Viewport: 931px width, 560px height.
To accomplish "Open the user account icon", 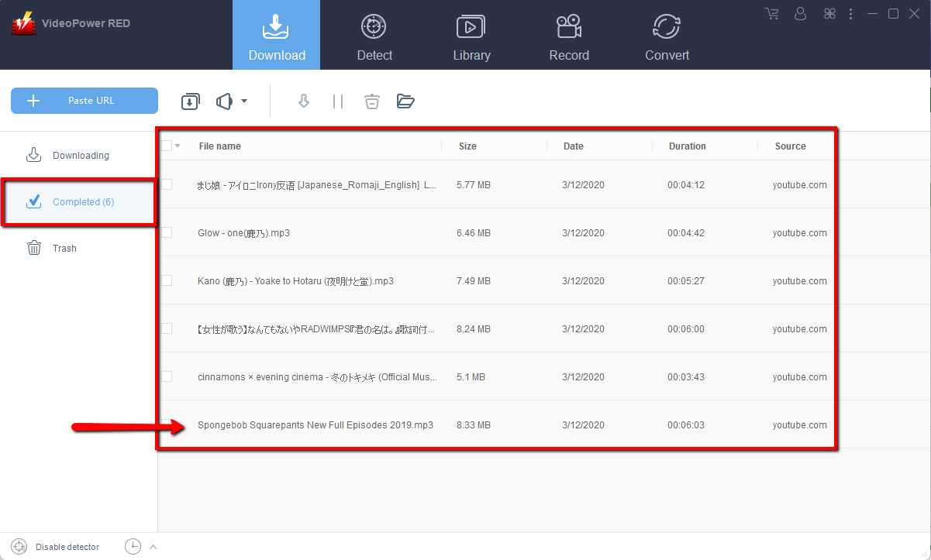I will (801, 14).
